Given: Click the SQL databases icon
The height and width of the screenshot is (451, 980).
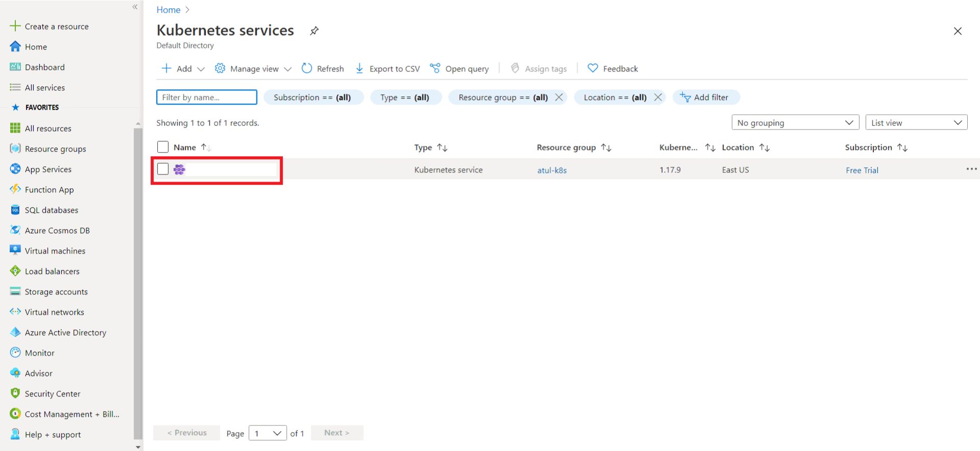Looking at the screenshot, I should (15, 210).
